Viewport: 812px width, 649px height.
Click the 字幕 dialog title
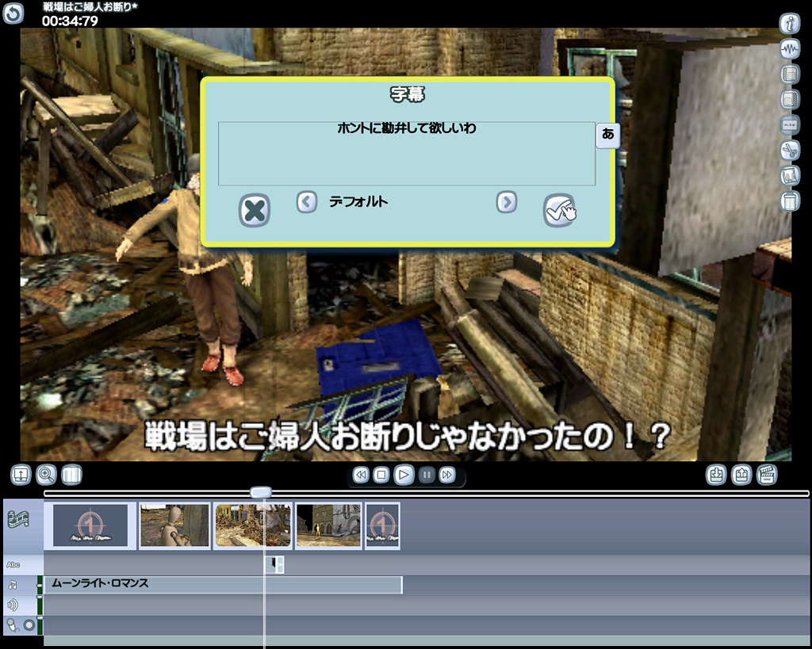coord(407,94)
